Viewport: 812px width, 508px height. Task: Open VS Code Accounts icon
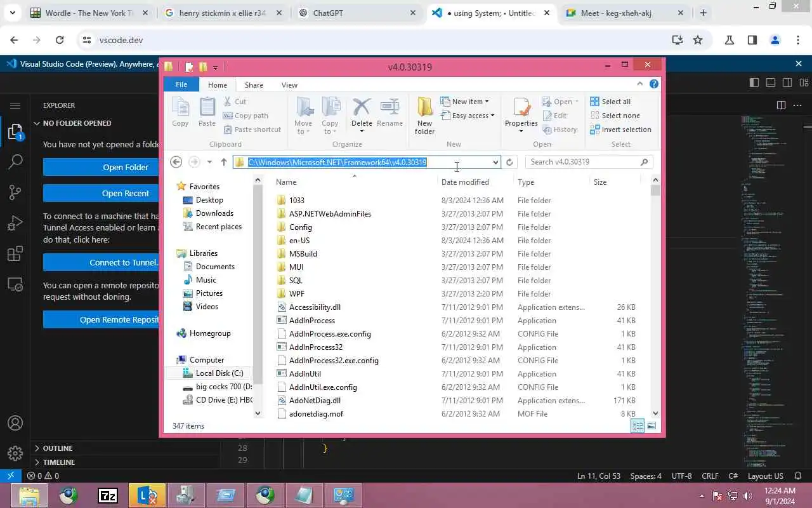click(x=15, y=423)
